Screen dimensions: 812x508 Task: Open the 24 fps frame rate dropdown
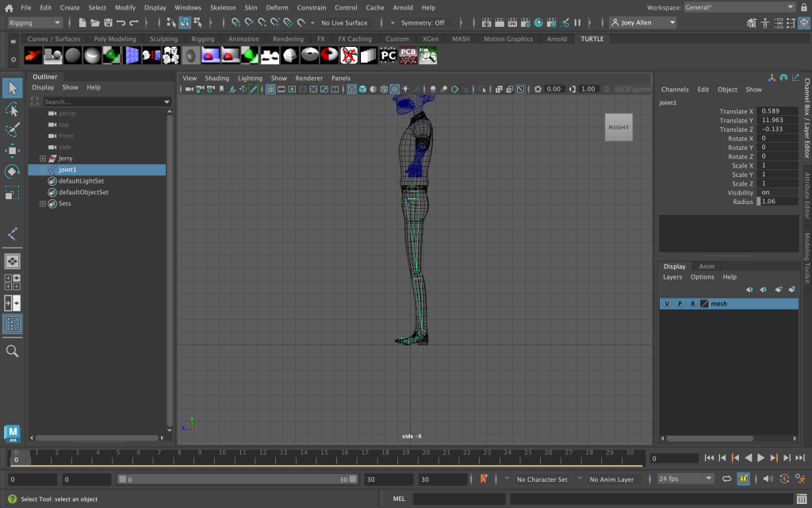coord(685,479)
